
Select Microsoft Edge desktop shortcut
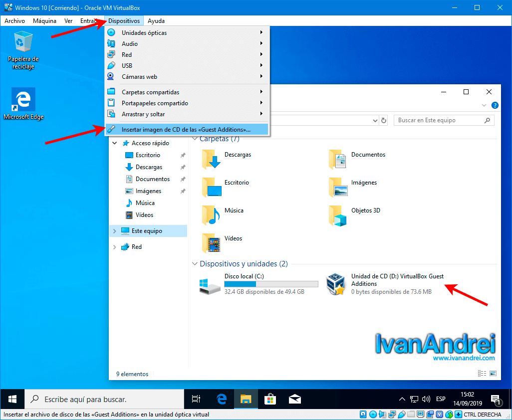point(23,104)
